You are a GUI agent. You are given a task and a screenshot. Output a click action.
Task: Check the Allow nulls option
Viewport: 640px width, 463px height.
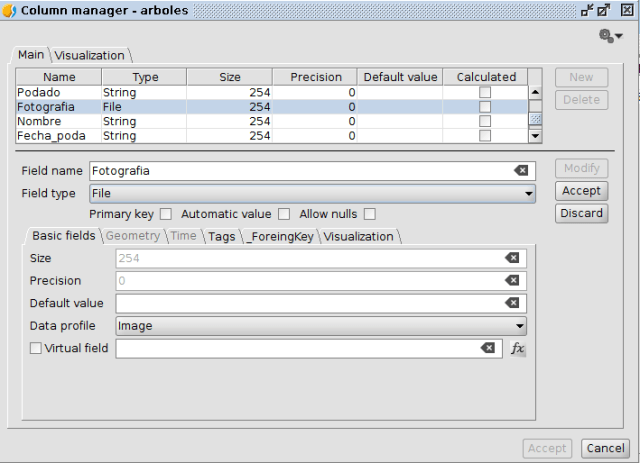pos(369,214)
